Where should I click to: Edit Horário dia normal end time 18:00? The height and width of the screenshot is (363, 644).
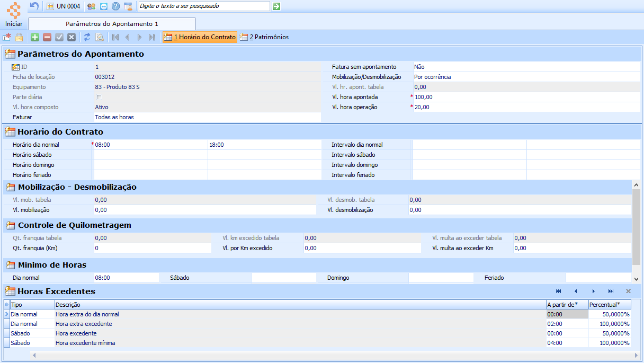tap(265, 145)
